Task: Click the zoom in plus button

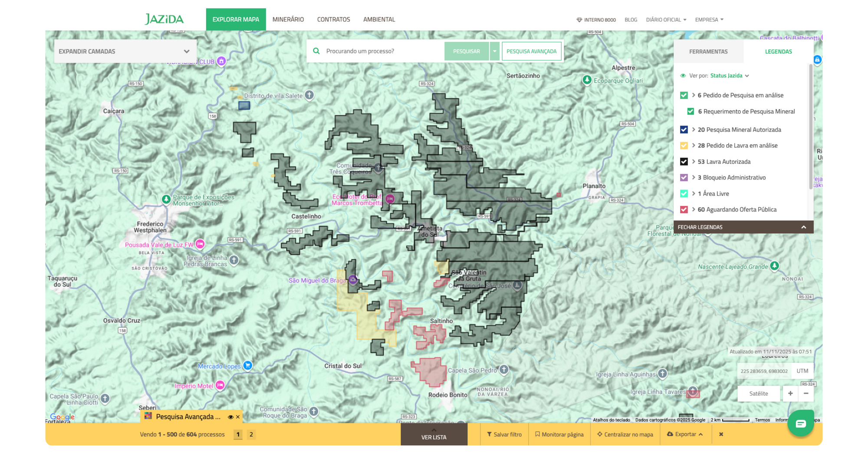Action: point(790,393)
